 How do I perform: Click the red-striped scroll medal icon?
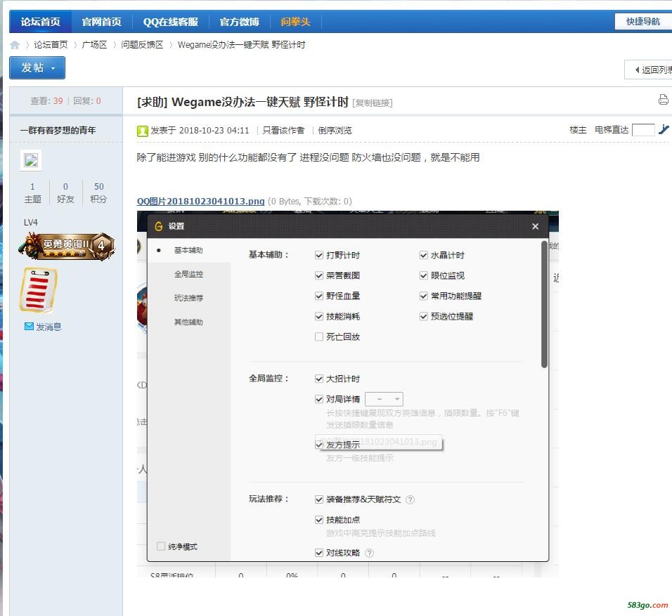click(x=38, y=290)
